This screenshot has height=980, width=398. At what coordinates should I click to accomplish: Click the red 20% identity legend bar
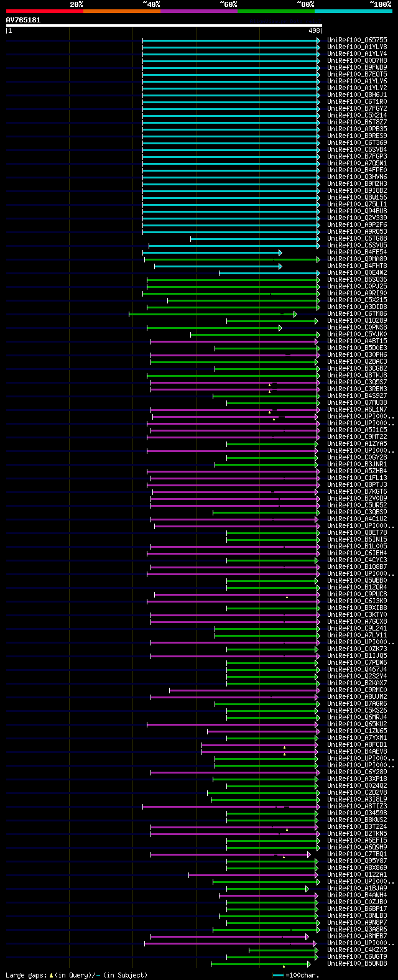point(45,11)
